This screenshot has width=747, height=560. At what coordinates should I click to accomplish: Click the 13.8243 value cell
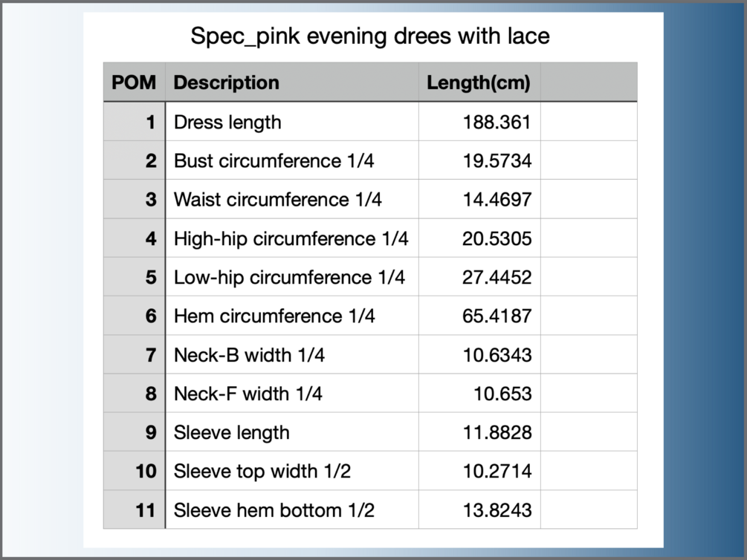click(x=479, y=509)
